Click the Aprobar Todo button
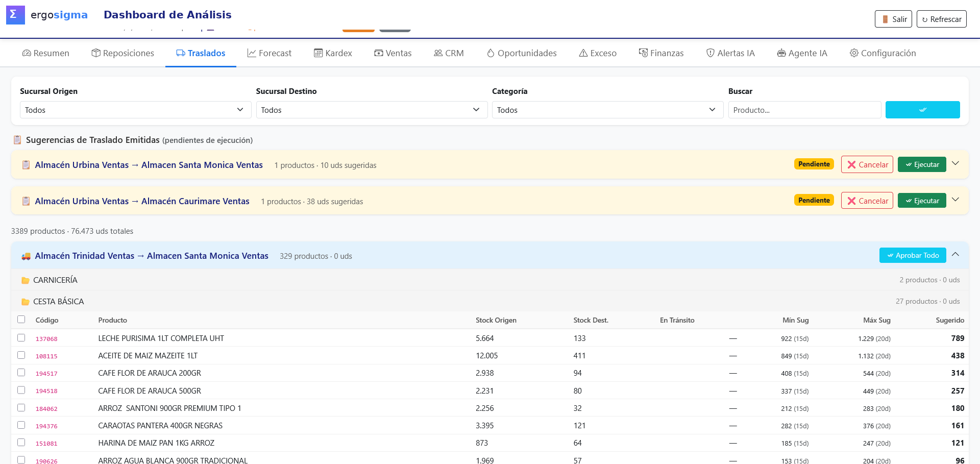980x464 pixels. 913,255
